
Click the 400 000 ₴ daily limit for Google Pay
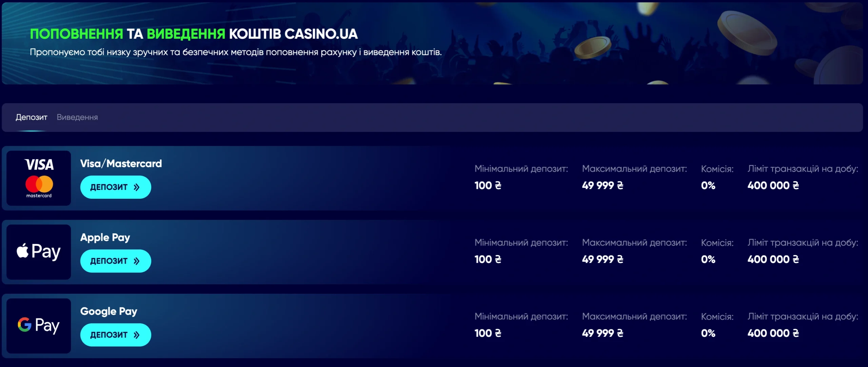(773, 333)
